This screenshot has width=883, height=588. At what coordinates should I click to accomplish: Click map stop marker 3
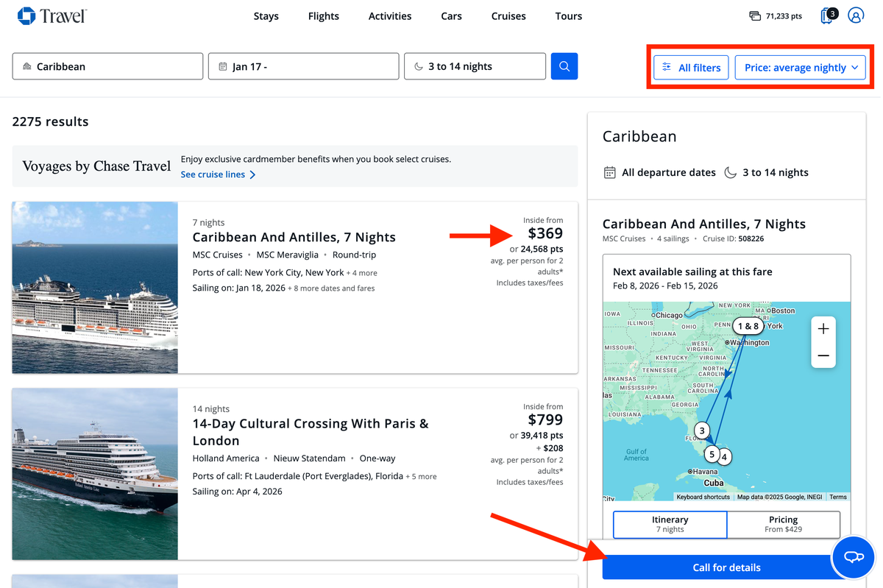(x=702, y=431)
